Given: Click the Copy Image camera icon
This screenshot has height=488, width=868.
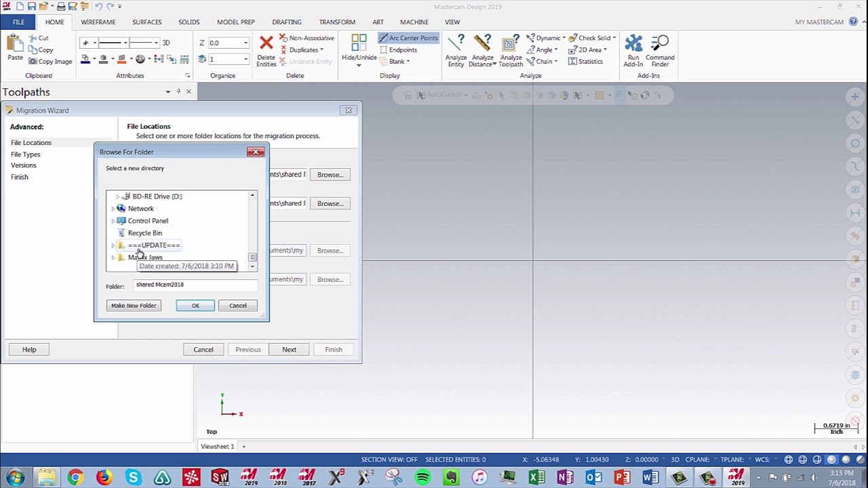Looking at the screenshot, I should 33,62.
